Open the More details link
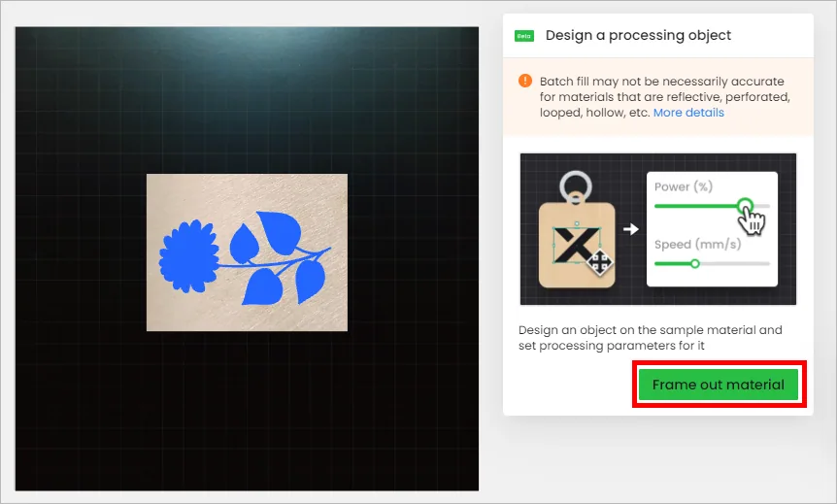 (x=688, y=113)
